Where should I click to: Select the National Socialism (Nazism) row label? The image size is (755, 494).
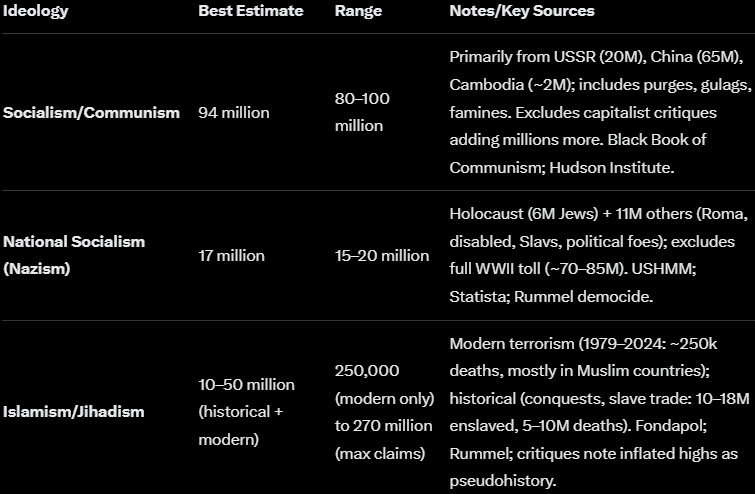(x=74, y=255)
